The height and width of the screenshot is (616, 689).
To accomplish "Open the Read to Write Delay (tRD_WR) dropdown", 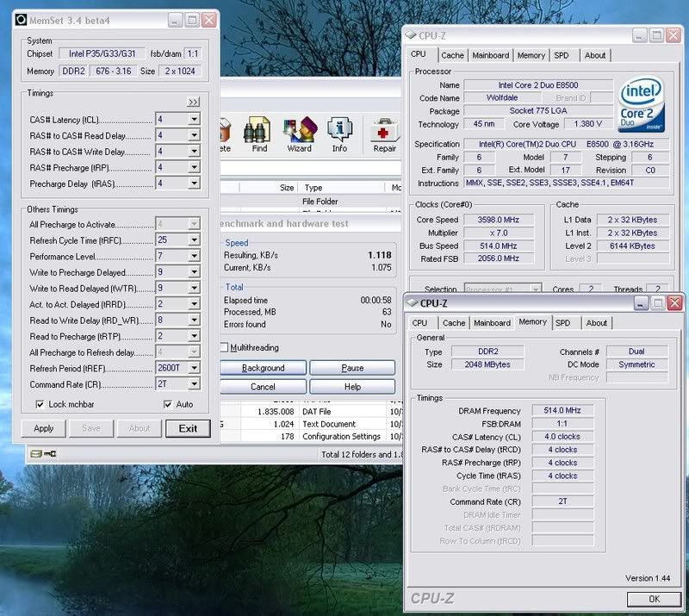I will click(194, 320).
